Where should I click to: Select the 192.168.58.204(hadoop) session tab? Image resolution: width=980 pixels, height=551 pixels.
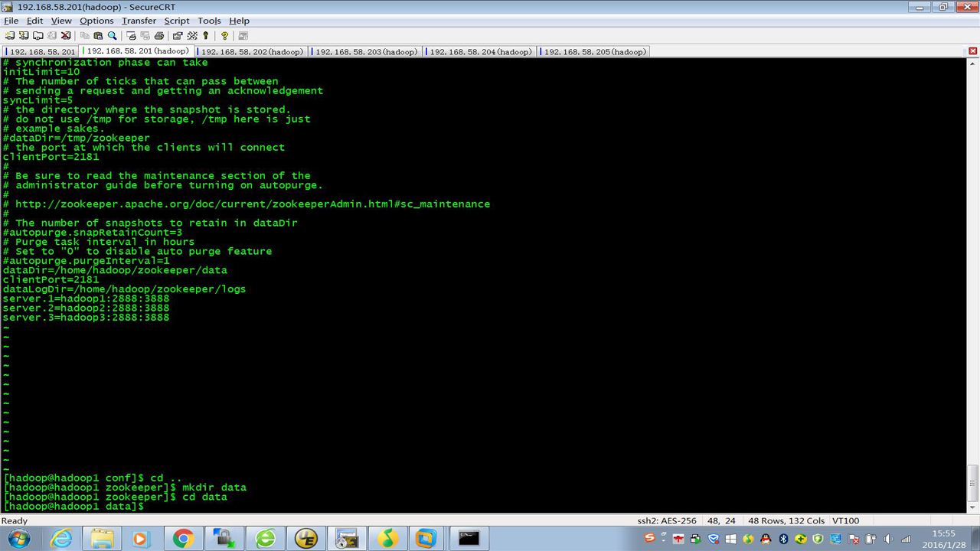click(480, 52)
